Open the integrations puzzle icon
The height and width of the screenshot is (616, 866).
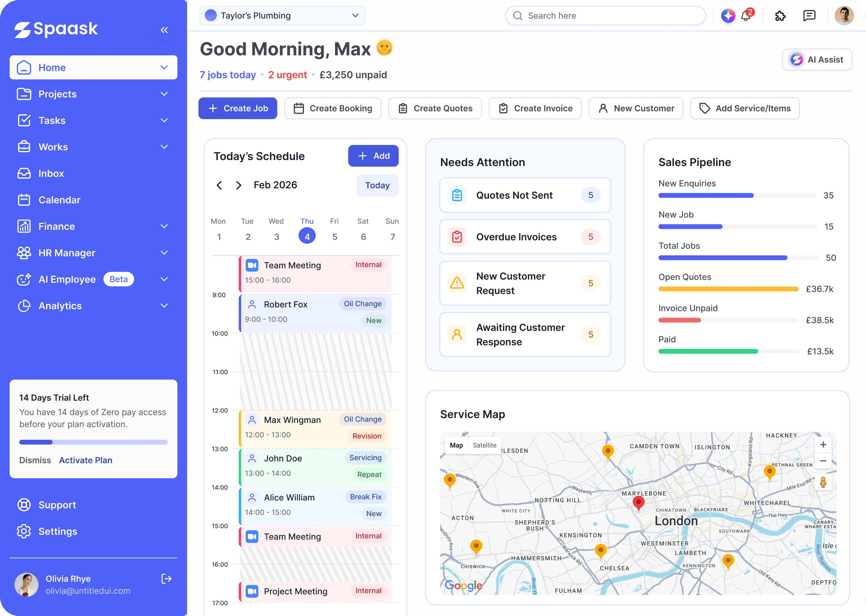pos(780,16)
